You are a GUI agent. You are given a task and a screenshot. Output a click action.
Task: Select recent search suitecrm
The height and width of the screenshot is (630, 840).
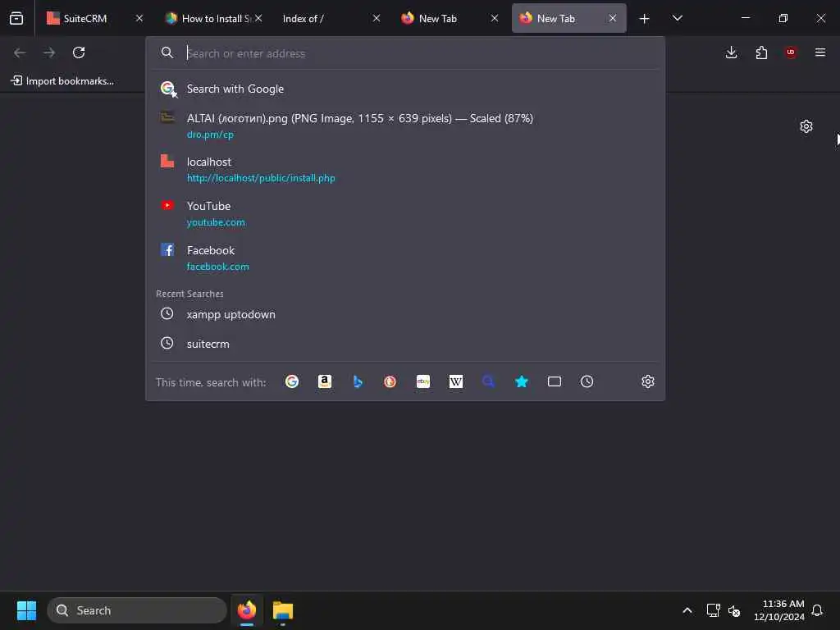(x=405, y=344)
